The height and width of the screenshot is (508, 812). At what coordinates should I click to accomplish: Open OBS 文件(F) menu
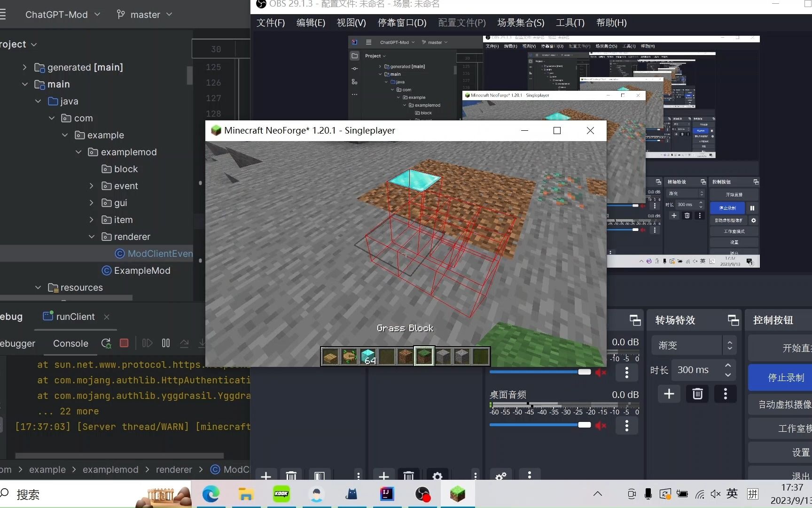[x=271, y=23]
